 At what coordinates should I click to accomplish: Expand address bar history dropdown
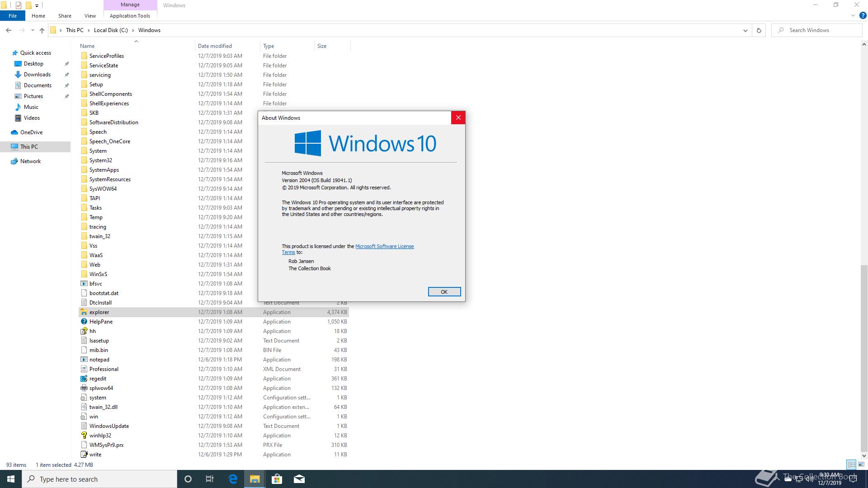click(745, 30)
